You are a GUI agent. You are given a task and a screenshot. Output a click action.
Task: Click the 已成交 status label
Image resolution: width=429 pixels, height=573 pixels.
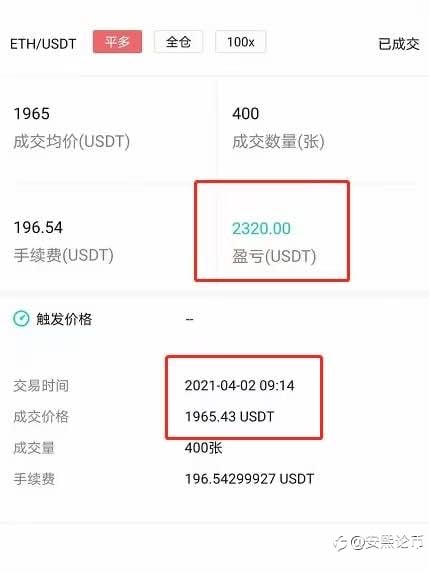pyautogui.click(x=399, y=44)
